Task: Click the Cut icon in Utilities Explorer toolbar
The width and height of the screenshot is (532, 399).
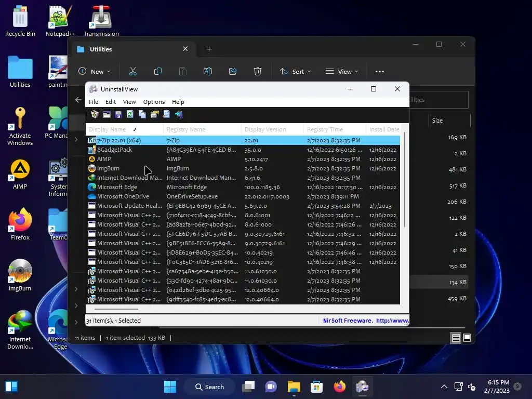Action: pos(132,71)
